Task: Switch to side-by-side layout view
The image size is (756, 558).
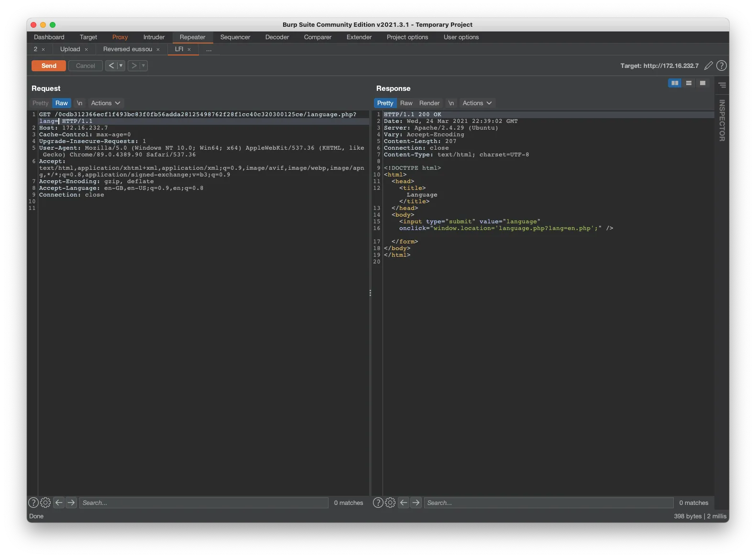Action: [675, 83]
